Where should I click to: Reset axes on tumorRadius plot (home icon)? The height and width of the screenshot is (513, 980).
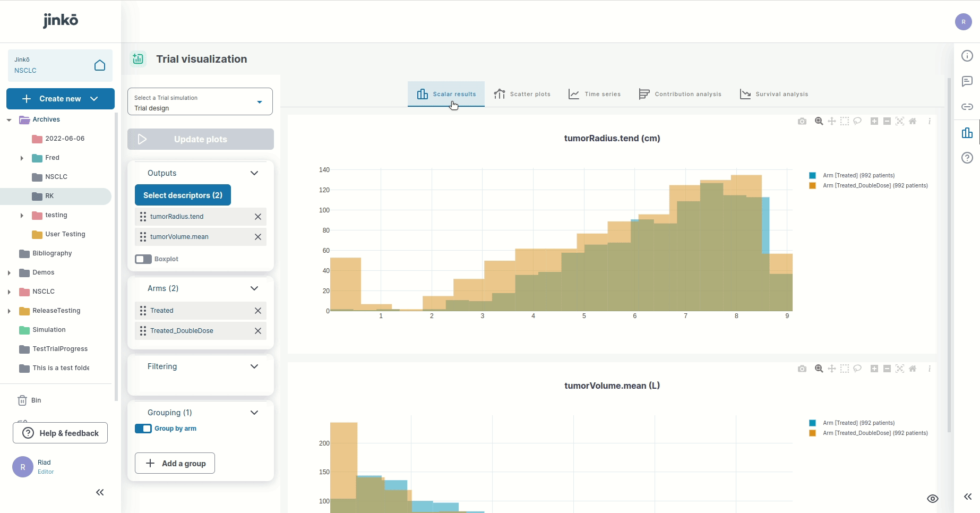pos(913,121)
